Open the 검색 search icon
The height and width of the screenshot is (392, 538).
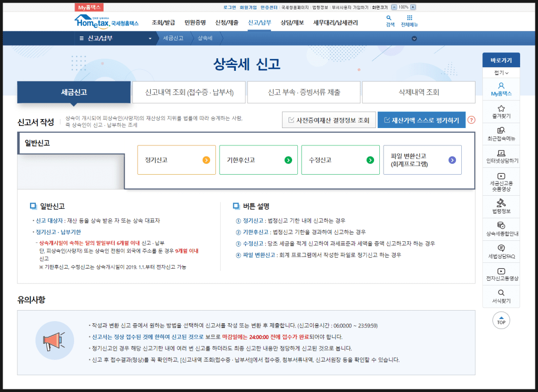tap(389, 18)
